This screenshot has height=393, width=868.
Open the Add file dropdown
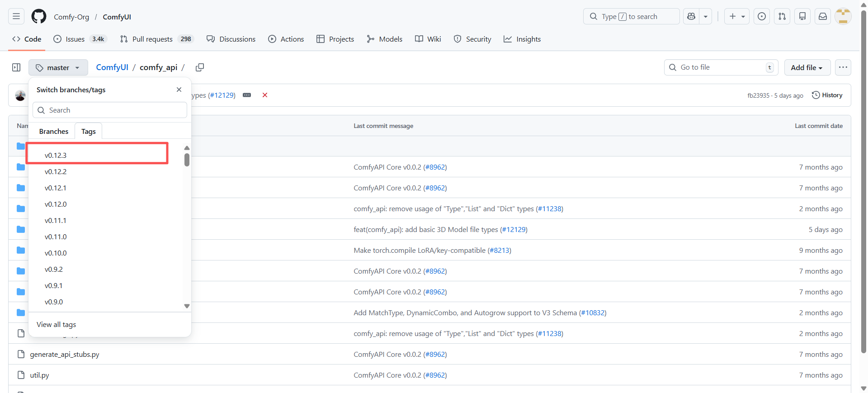click(x=807, y=67)
